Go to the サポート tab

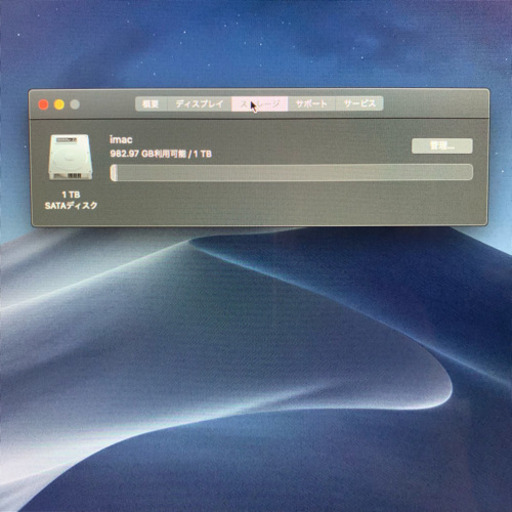pyautogui.click(x=311, y=104)
